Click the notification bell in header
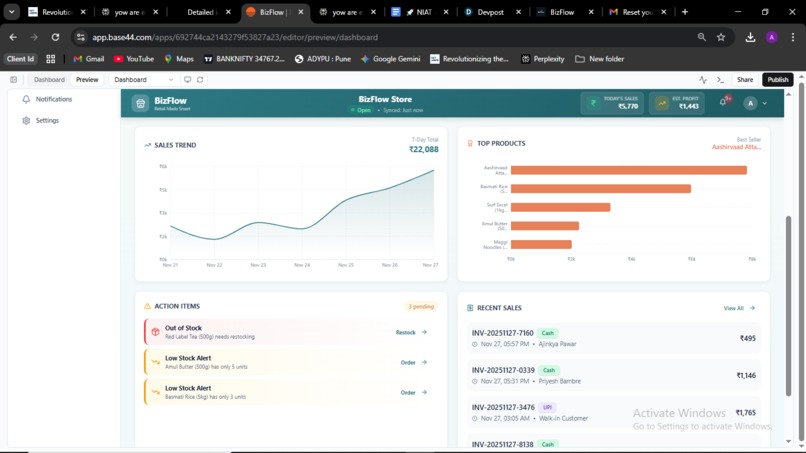The image size is (806, 453). pos(723,102)
